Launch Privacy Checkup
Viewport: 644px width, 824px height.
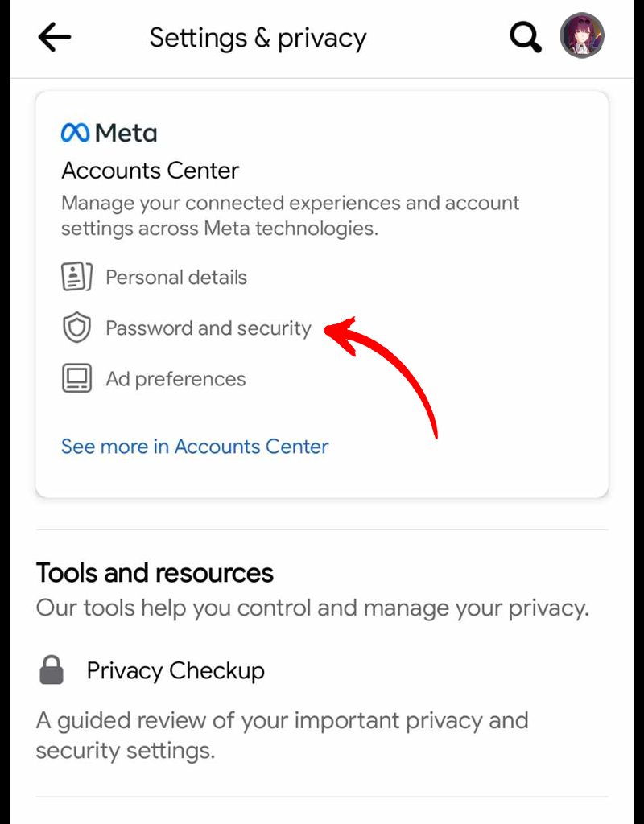(175, 670)
